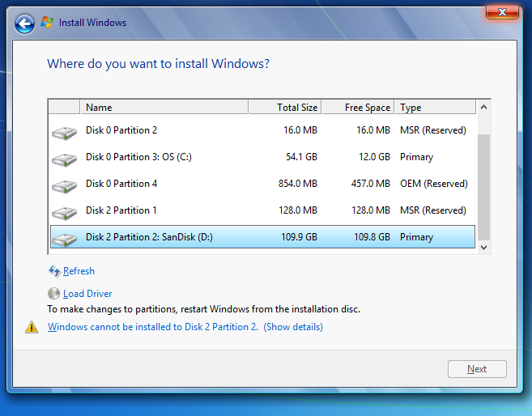
Task: Click the 109.9 GB total size value
Action: click(300, 237)
